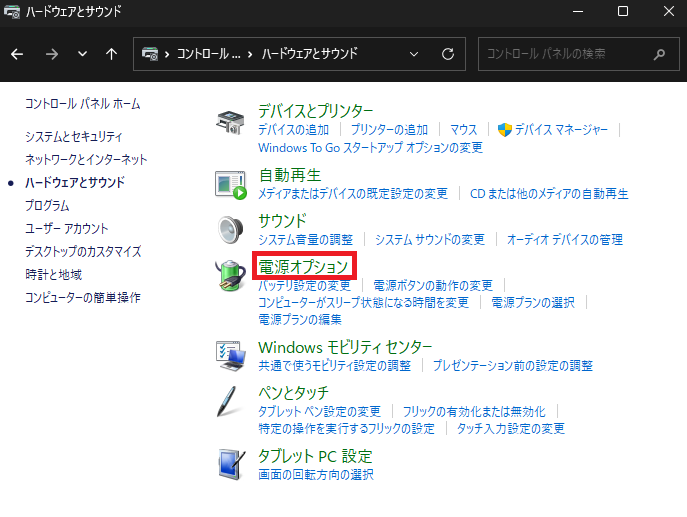Click the Windows Mobility Center icon
The width and height of the screenshot is (687, 517).
click(232, 353)
